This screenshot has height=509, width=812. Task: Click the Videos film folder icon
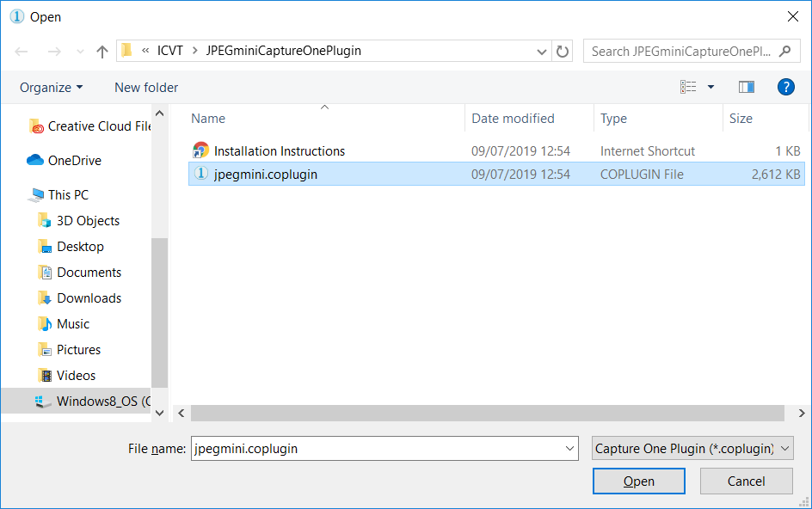click(x=45, y=376)
